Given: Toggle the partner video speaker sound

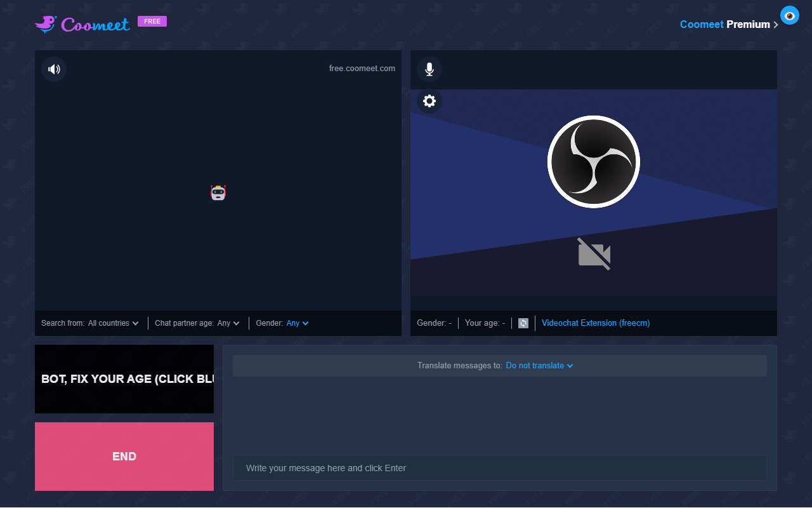Looking at the screenshot, I should point(54,69).
